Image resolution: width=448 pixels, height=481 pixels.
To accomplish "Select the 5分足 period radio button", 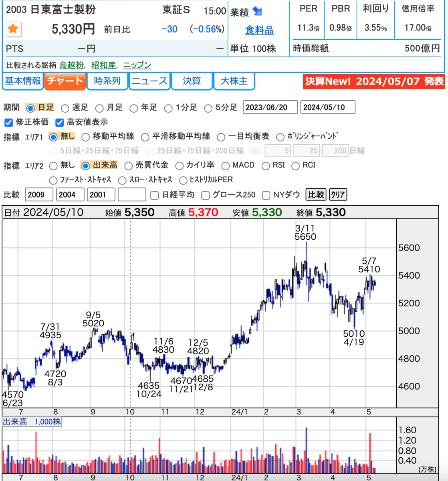I will click(208, 108).
